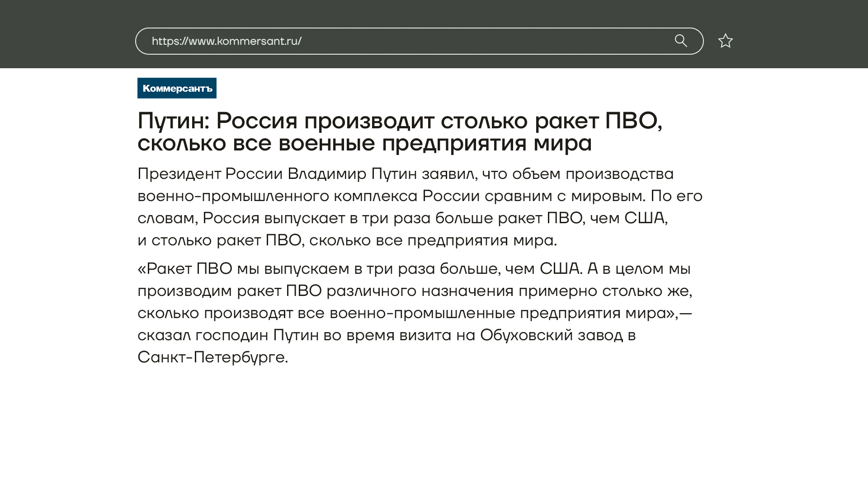Click the https://www.kommersant.ru/ URL text
Viewport: 868px width, 488px height.
226,41
